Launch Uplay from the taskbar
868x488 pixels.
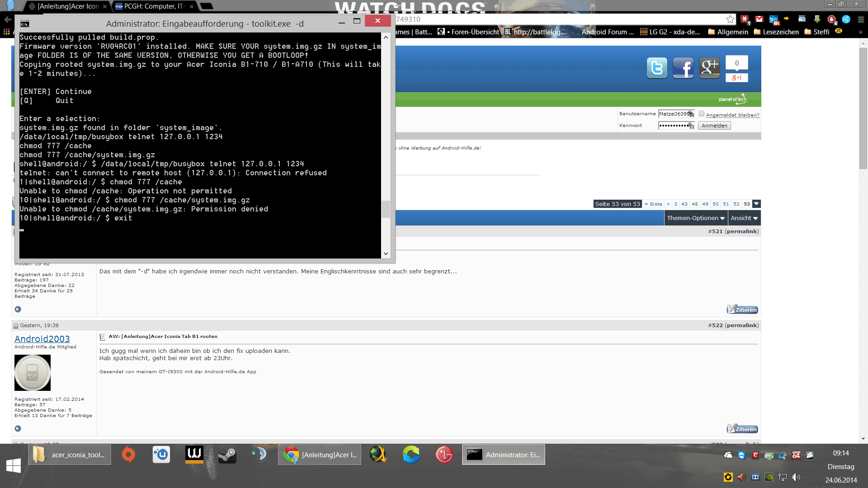point(161,455)
